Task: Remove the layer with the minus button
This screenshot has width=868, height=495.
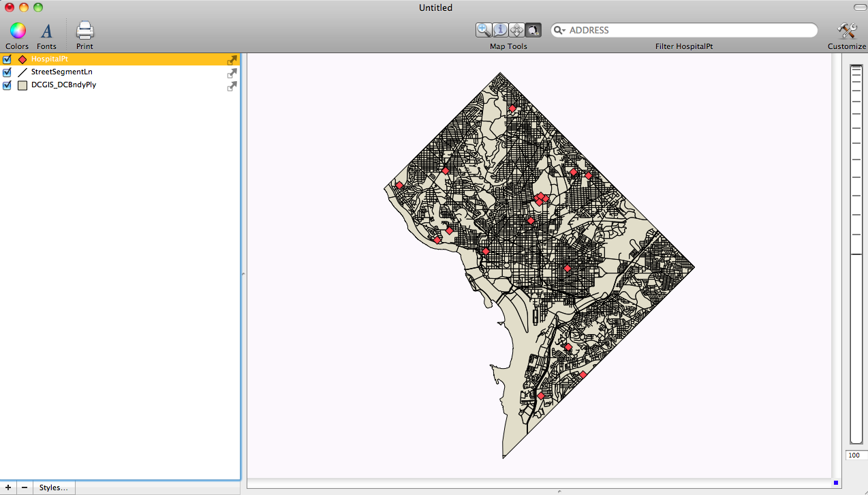Action: (25, 487)
